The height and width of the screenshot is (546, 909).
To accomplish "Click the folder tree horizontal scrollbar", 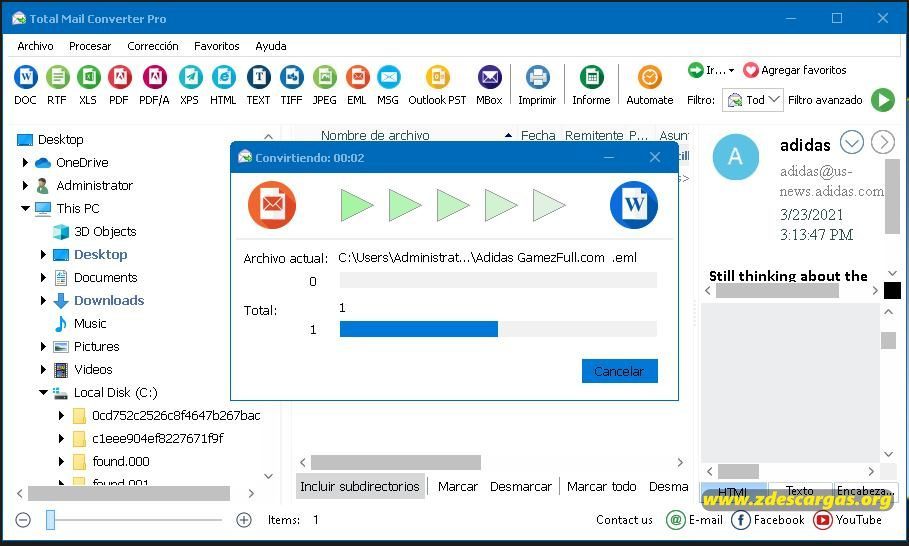I will point(129,493).
